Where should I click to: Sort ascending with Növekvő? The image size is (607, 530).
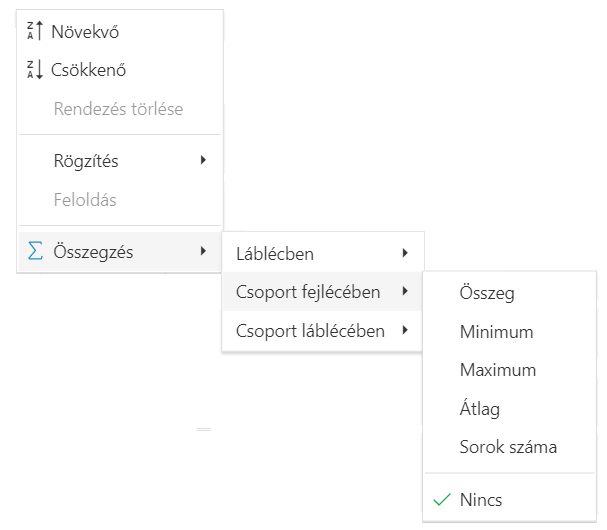tap(85, 31)
